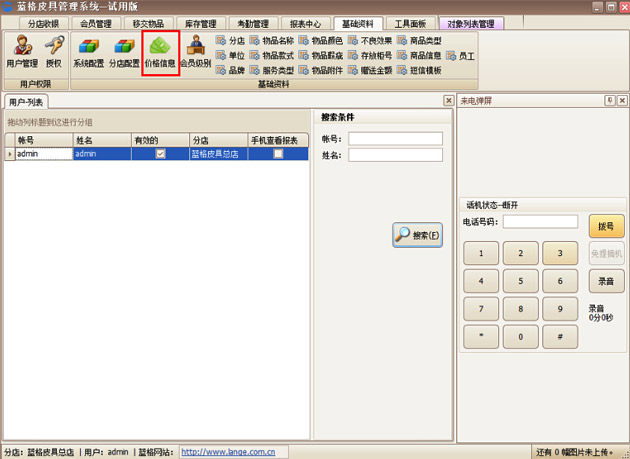The height and width of the screenshot is (459, 630).
Task: Pin the 来电弹屏 panel
Action: coord(609,101)
